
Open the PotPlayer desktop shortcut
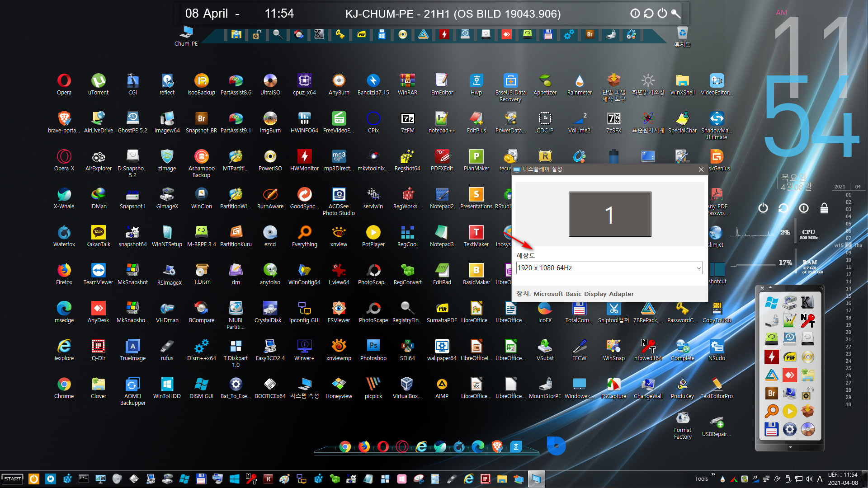tap(373, 236)
